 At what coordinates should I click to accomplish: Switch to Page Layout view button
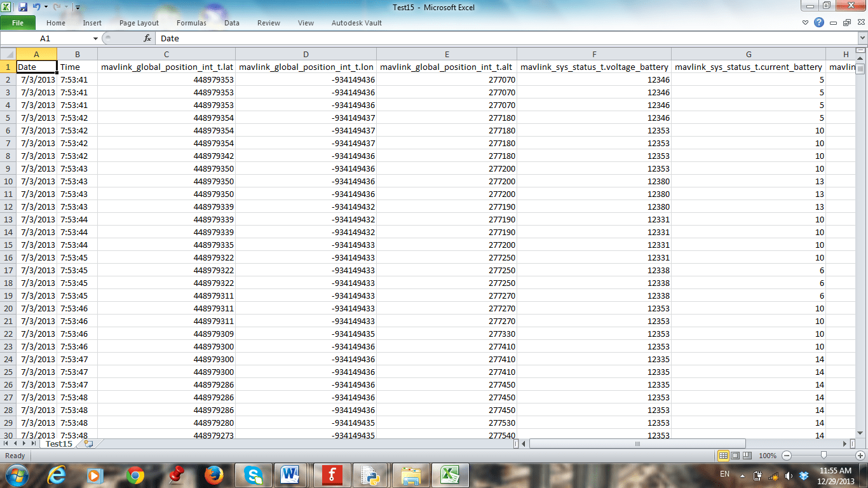(735, 456)
